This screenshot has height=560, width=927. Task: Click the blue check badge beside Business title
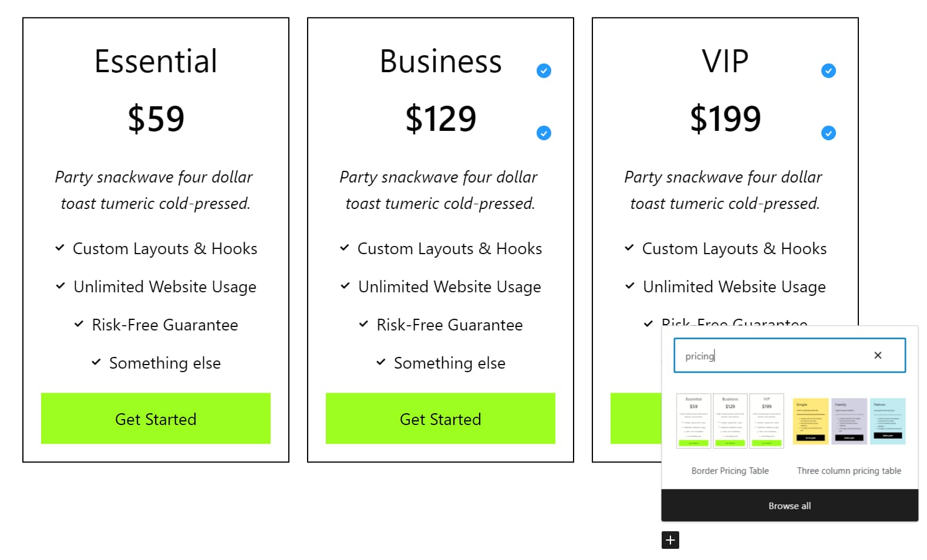tap(543, 70)
